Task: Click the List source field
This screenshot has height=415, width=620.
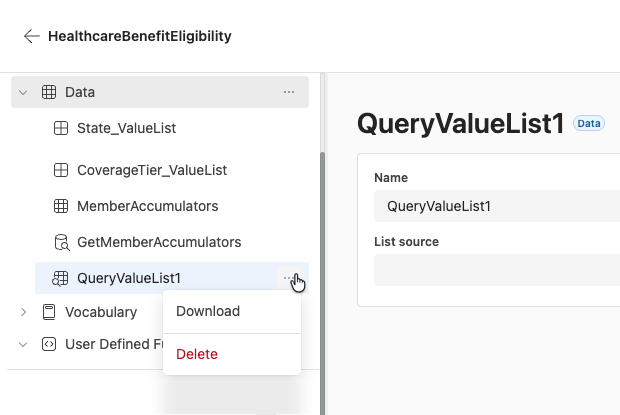Action: (x=497, y=270)
